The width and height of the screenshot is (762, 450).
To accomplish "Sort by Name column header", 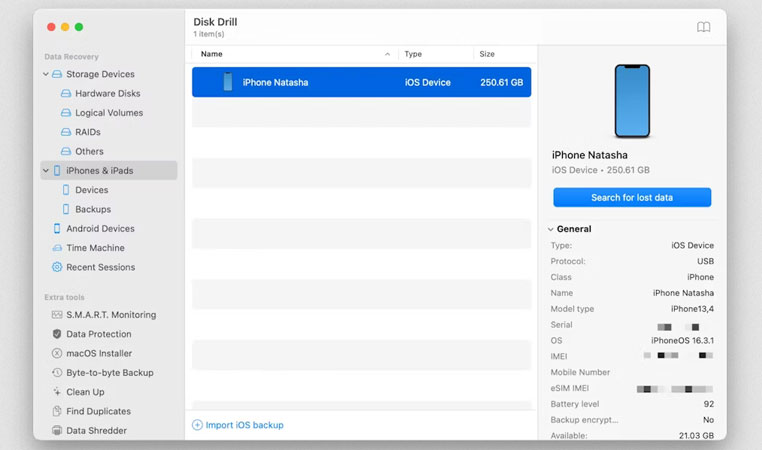I will pos(211,54).
